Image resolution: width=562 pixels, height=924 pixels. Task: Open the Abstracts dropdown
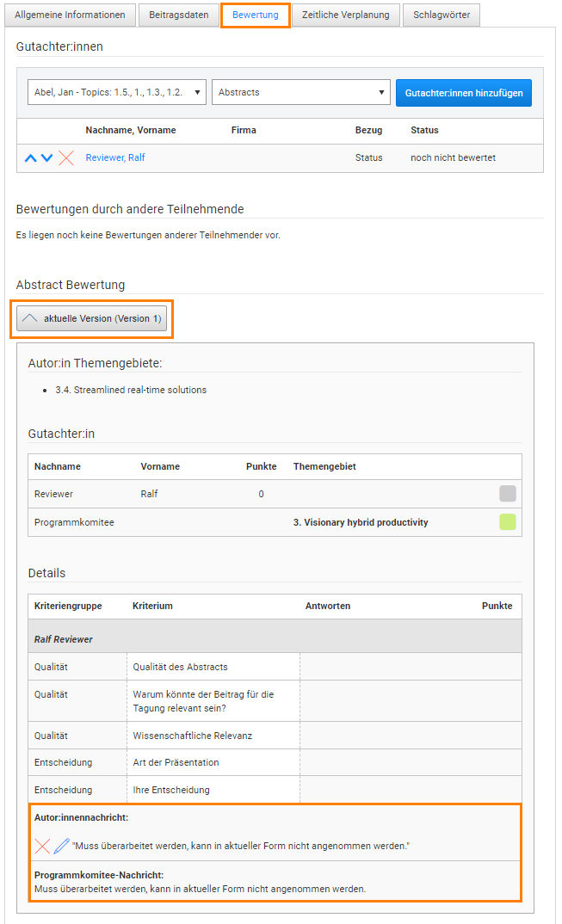300,92
